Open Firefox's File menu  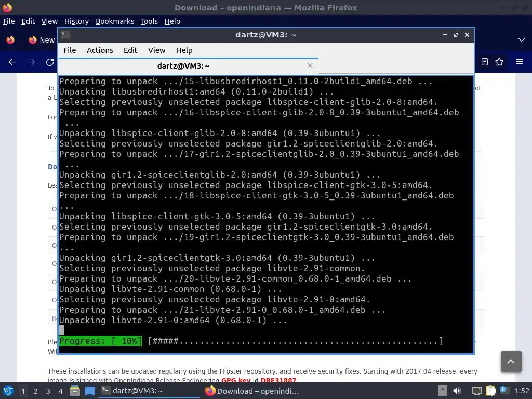tap(9, 21)
